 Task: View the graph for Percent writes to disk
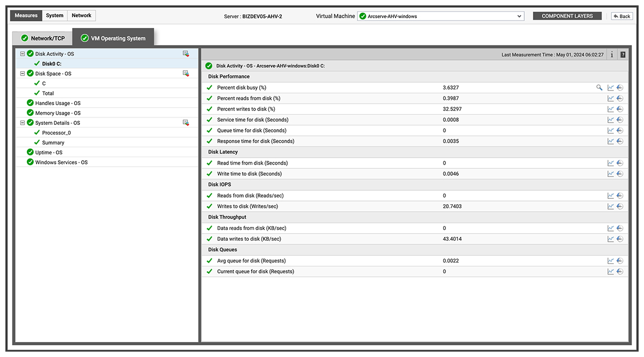tap(611, 109)
